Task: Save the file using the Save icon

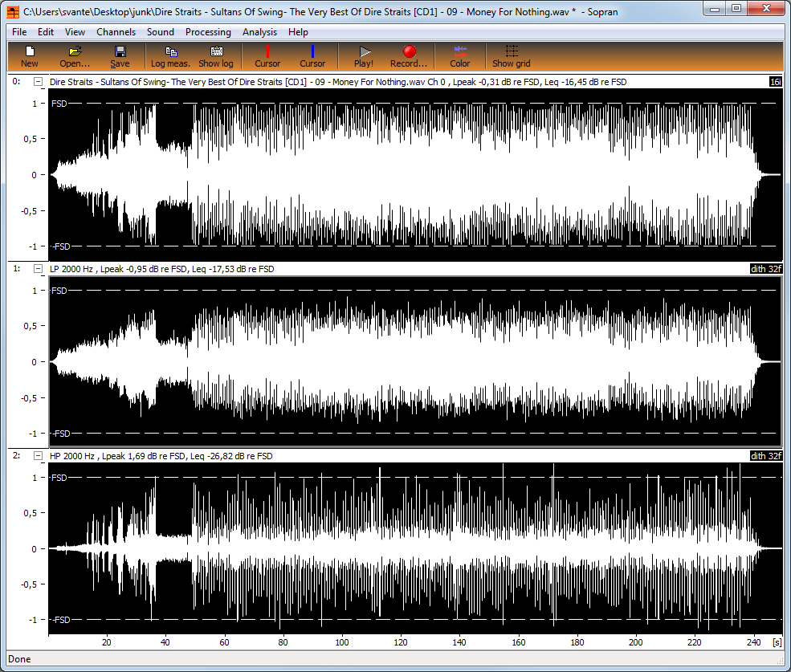Action: (x=120, y=56)
